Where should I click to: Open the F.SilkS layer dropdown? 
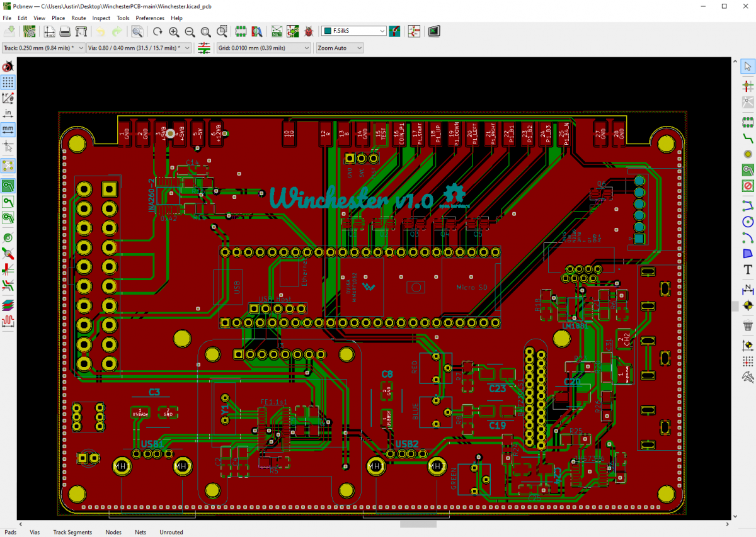[354, 31]
